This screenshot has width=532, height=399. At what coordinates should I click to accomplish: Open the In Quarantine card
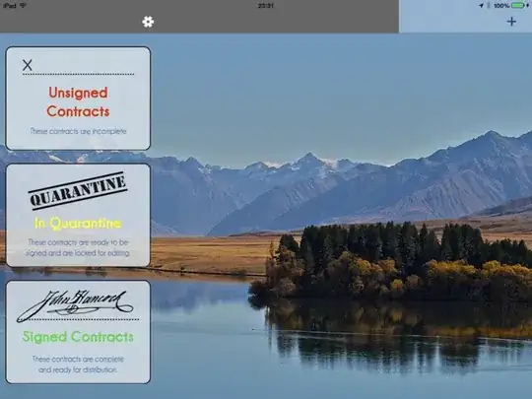coord(78,215)
